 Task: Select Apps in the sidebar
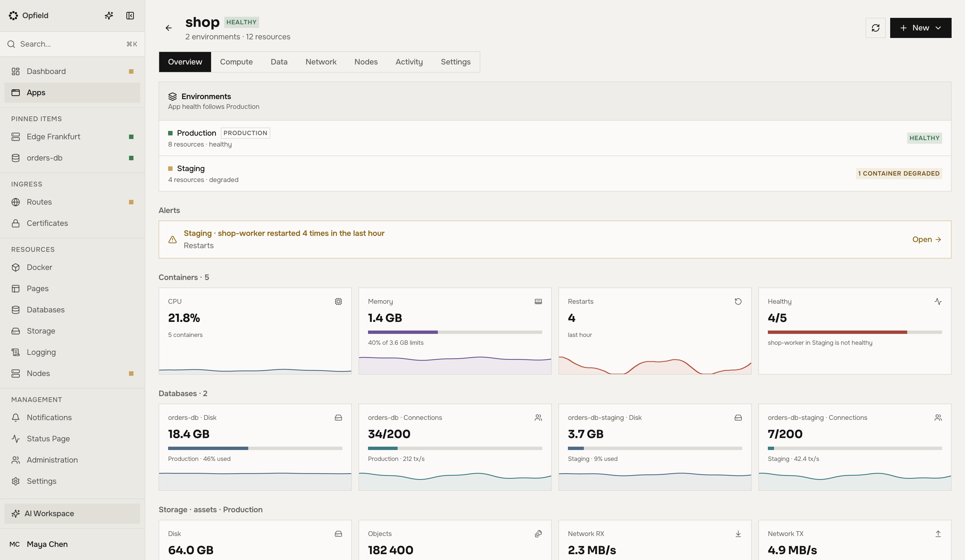click(x=72, y=93)
